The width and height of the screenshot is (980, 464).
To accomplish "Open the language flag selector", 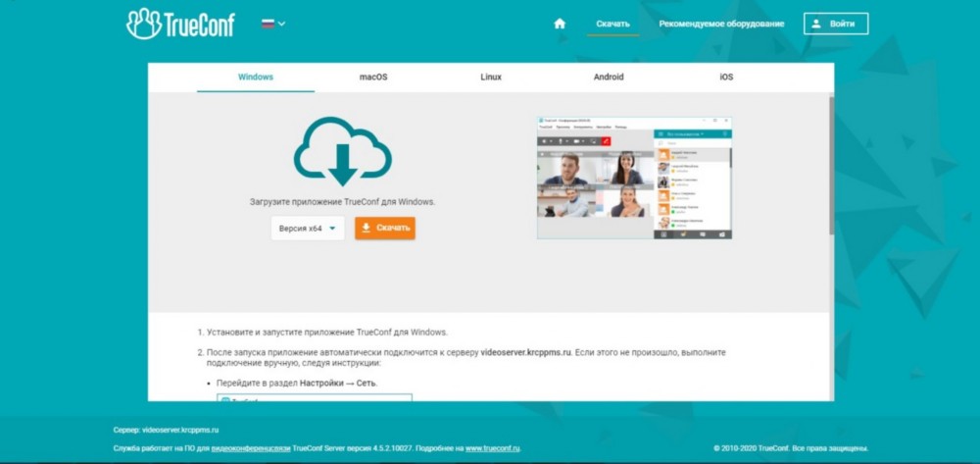I will click(273, 24).
